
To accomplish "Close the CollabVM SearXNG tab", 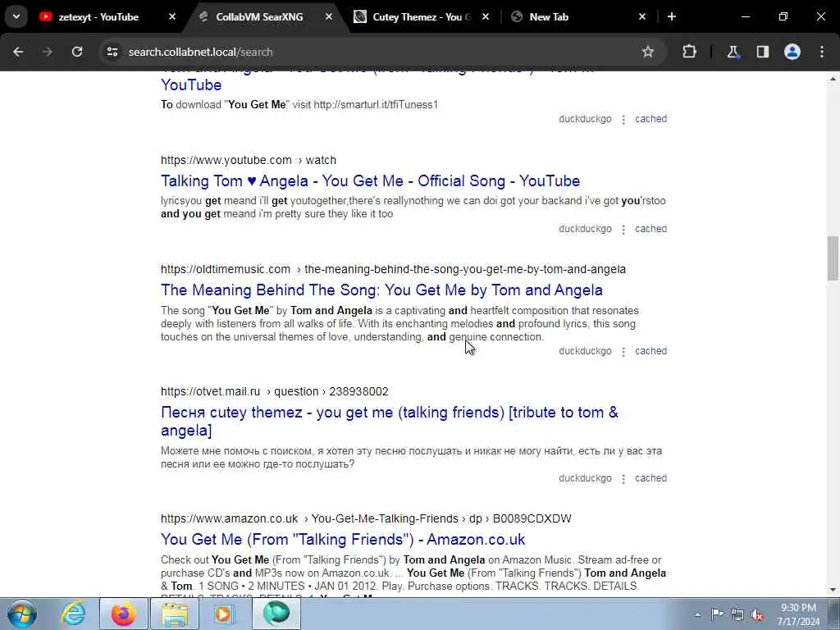I will point(329,17).
